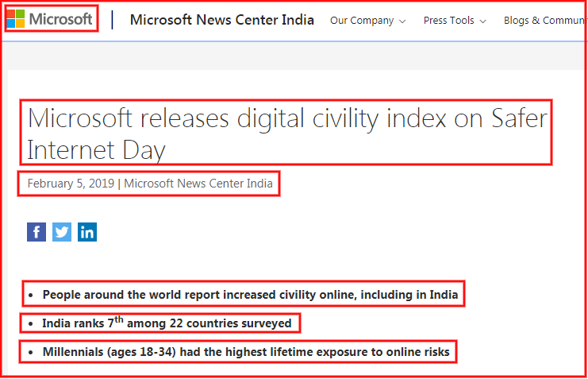The width and height of the screenshot is (588, 379).
Task: Expand the Press Tools menu
Action: (455, 21)
